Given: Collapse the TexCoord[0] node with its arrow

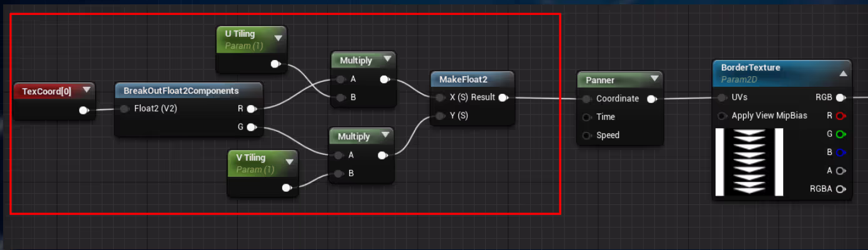Looking at the screenshot, I should click(86, 91).
